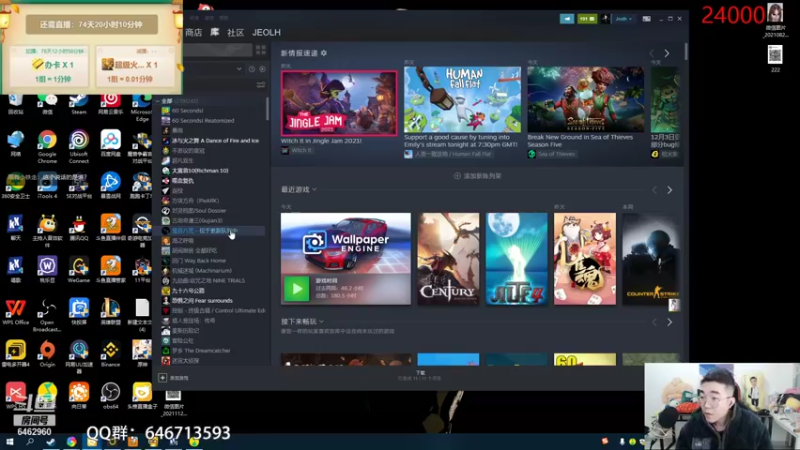This screenshot has height=450, width=800.
Task: Go to previous news with left arrow
Action: click(x=652, y=54)
